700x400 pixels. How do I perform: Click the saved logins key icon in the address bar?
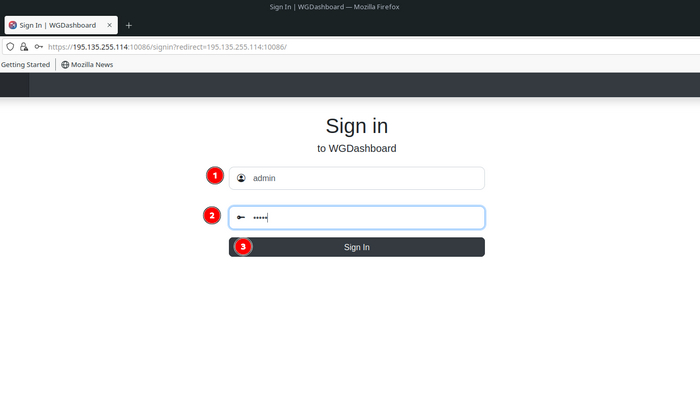click(39, 47)
